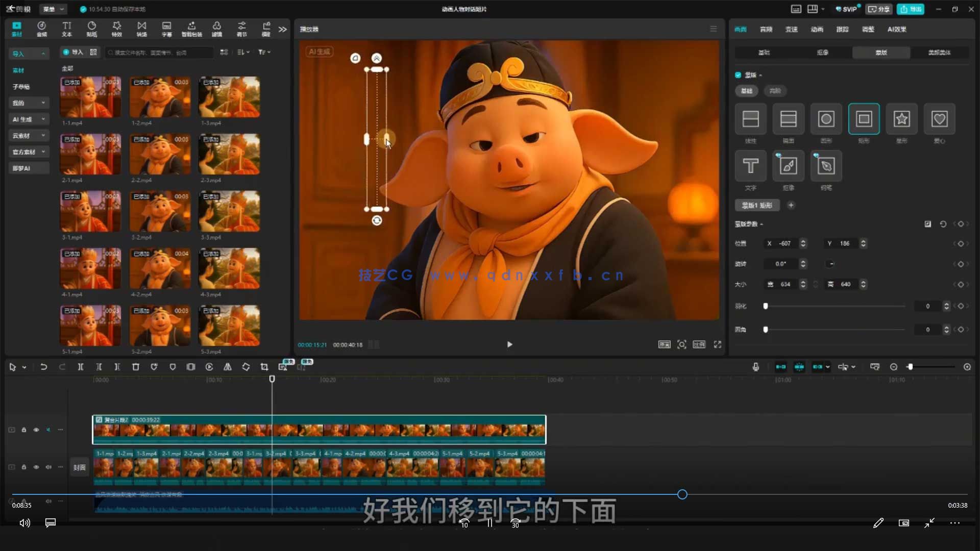Open the 特效 effects panel
980x551 pixels.
click(x=117, y=29)
